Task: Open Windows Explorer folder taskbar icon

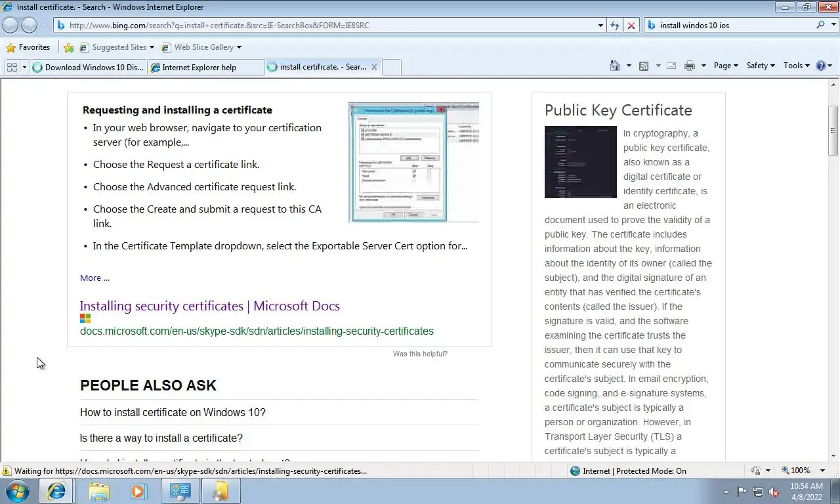Action: coord(99,491)
